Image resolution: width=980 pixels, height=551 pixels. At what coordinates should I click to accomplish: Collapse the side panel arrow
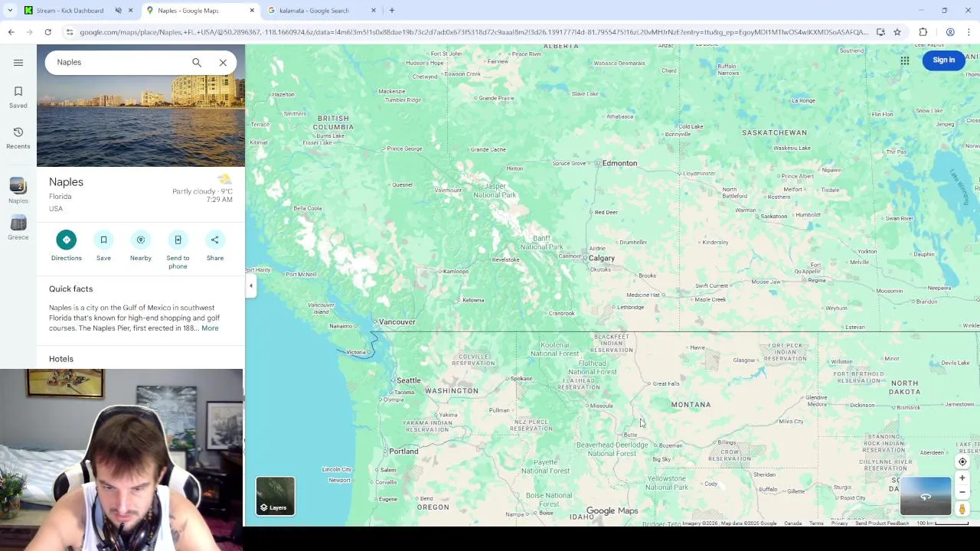250,285
